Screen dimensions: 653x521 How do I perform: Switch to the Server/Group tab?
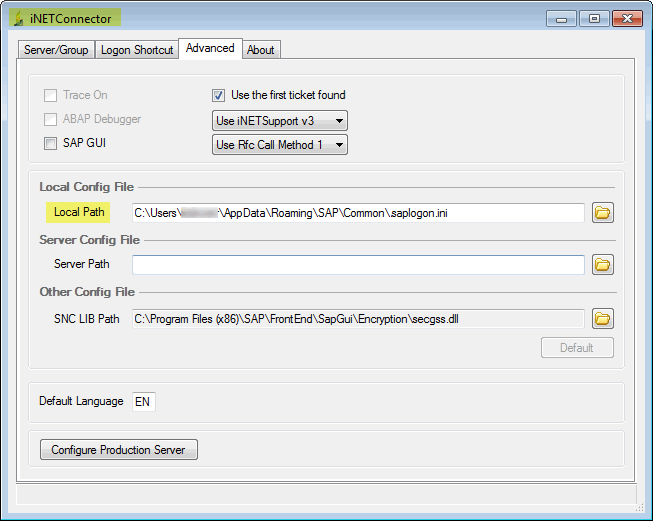[x=56, y=50]
